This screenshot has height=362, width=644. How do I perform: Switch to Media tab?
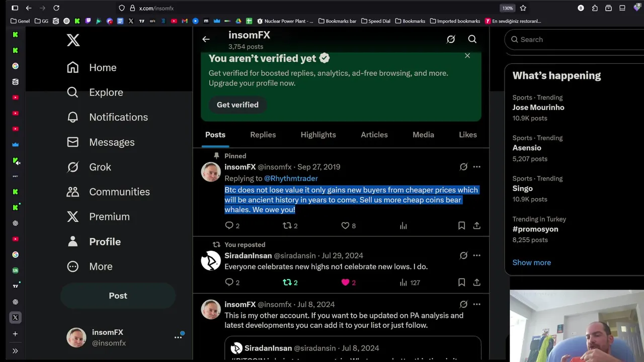coord(423,135)
